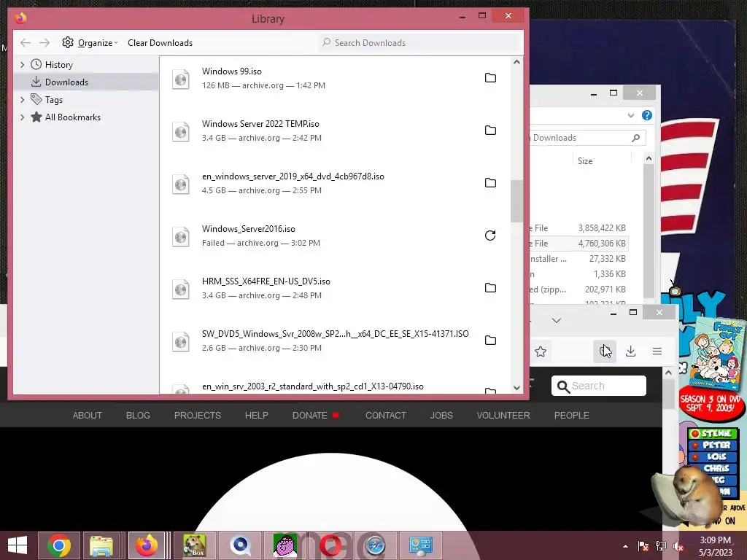Show en_windows_server_2019 iso in folder

click(490, 183)
